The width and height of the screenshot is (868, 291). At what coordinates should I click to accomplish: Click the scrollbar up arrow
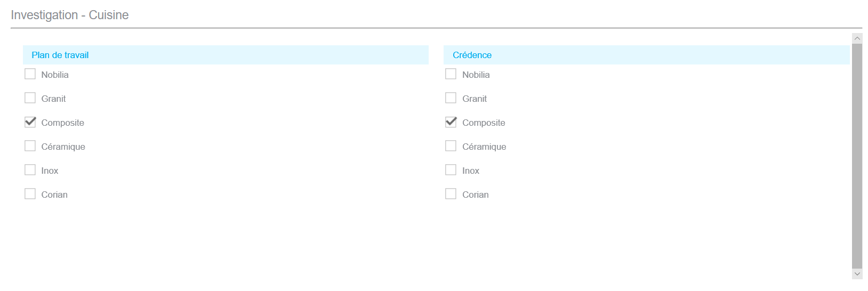pyautogui.click(x=857, y=38)
